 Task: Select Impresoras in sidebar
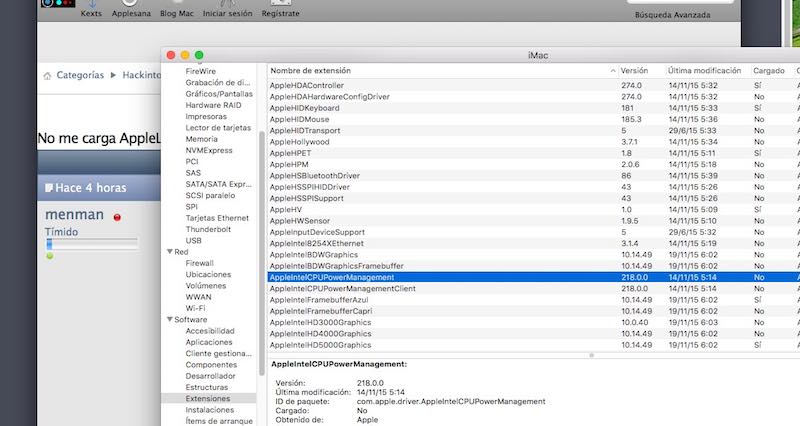click(x=206, y=116)
